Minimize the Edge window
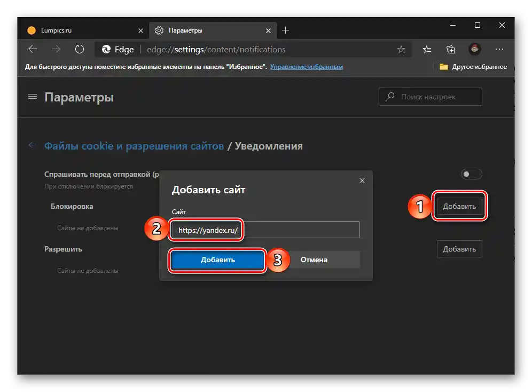Image resolution: width=532 pixels, height=392 pixels. point(453,26)
